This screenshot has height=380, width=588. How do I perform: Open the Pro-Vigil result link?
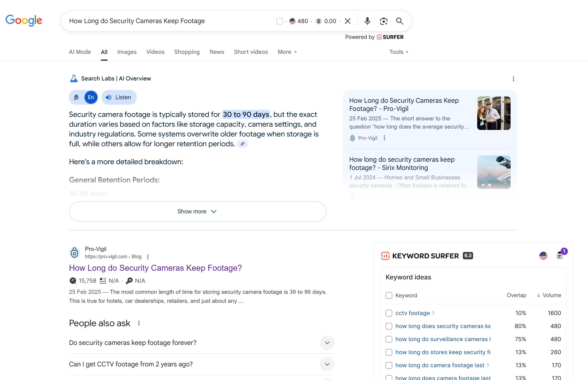[x=155, y=268]
